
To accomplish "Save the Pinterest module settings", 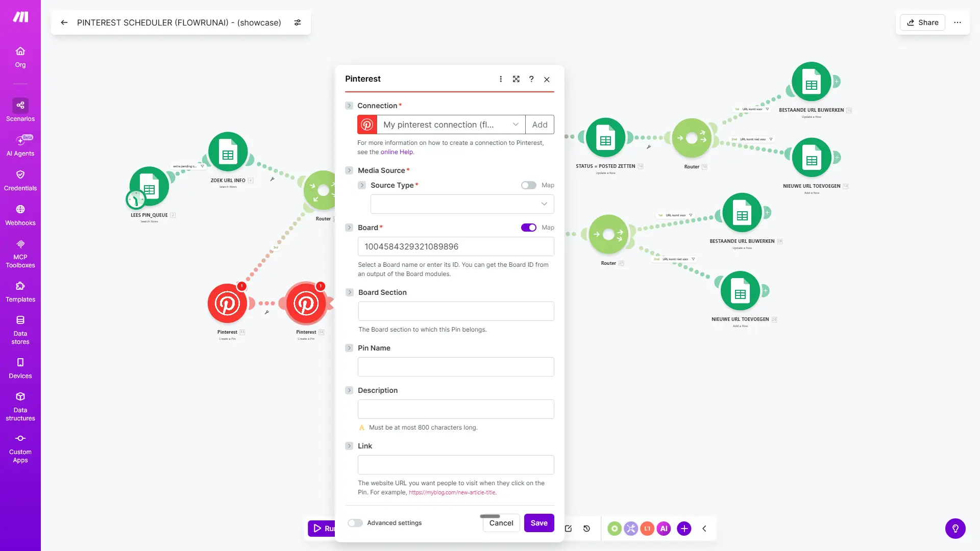I will coord(539,523).
